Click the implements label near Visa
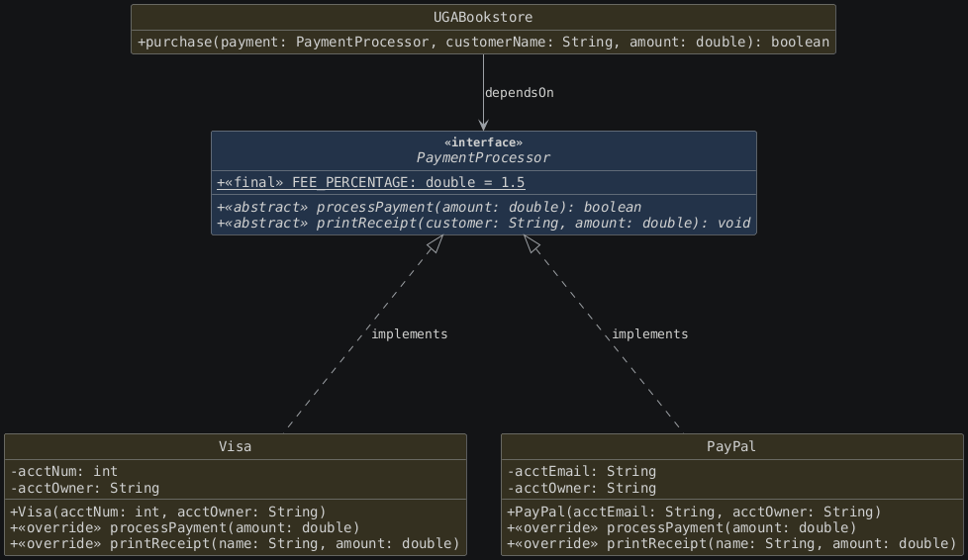Screen dimensions: 968x560 point(410,334)
